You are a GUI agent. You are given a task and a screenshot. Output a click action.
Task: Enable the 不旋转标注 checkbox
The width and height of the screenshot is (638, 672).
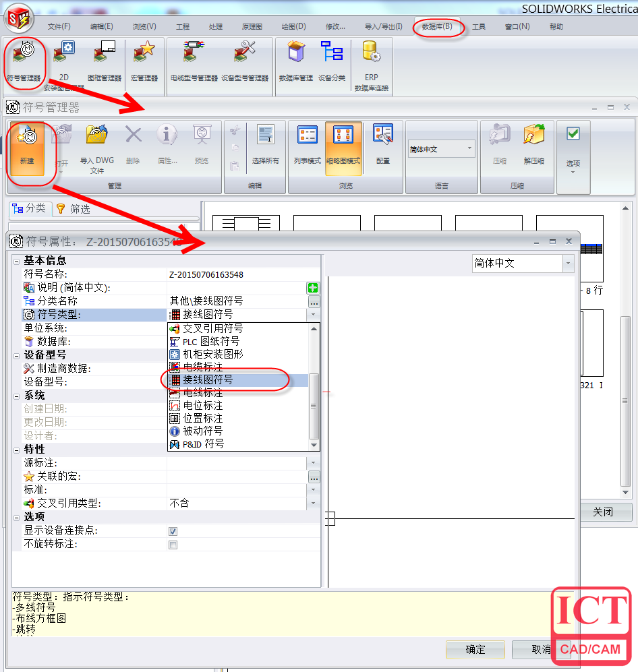pyautogui.click(x=173, y=545)
